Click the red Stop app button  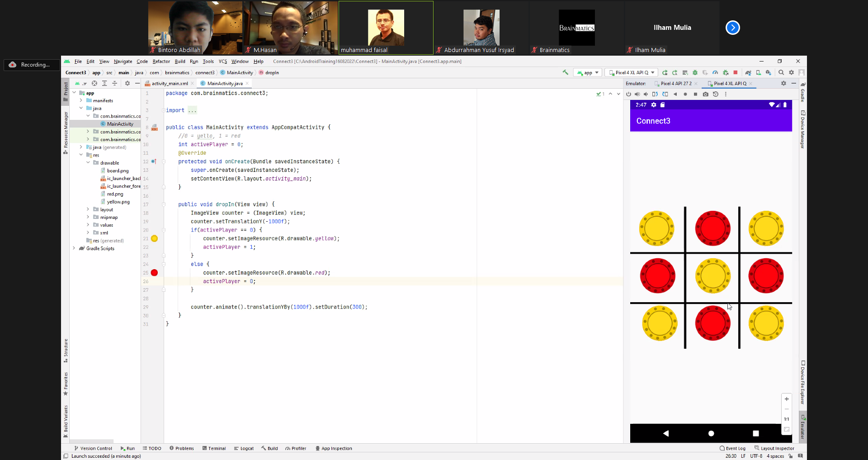point(736,72)
